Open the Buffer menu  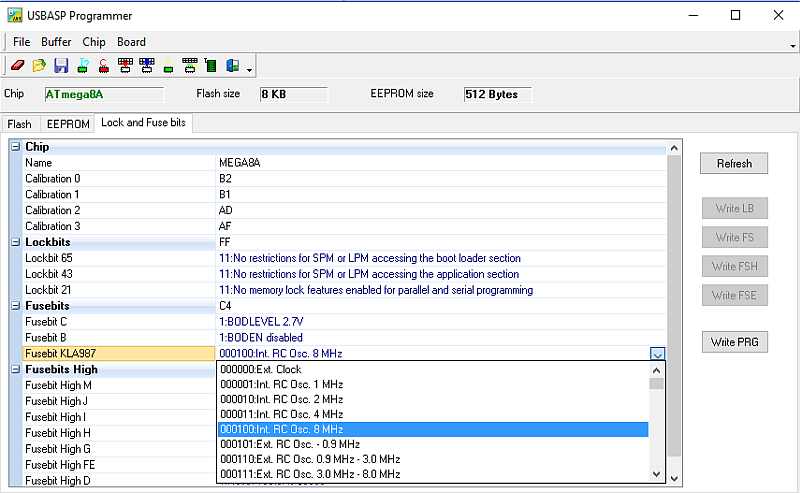[x=56, y=42]
